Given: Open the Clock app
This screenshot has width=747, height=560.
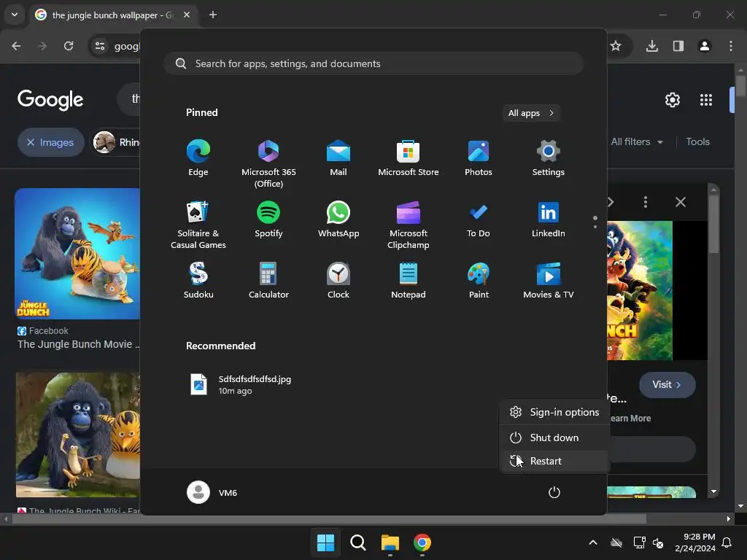Looking at the screenshot, I should [338, 281].
